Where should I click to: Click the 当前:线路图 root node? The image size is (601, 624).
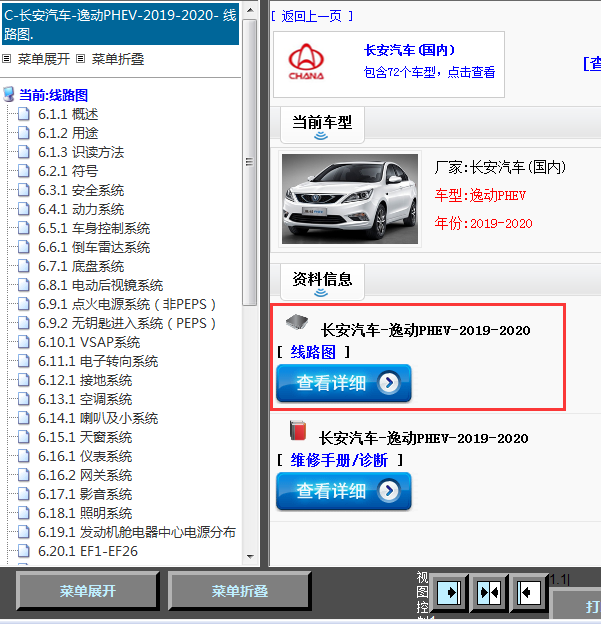coord(53,95)
